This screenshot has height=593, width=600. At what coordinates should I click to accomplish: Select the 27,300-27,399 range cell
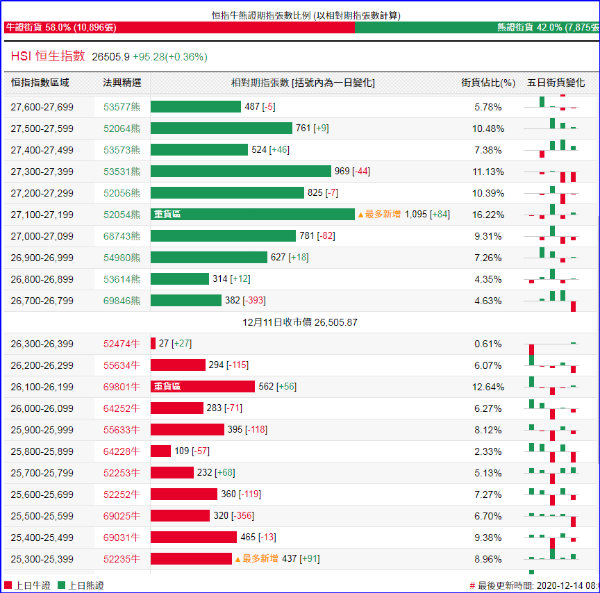point(42,171)
